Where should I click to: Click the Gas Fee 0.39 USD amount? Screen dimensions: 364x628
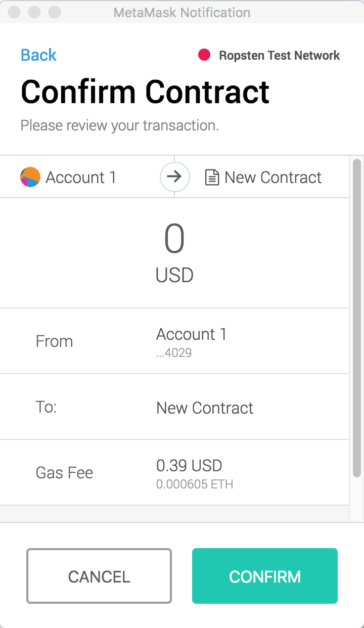[x=189, y=466]
